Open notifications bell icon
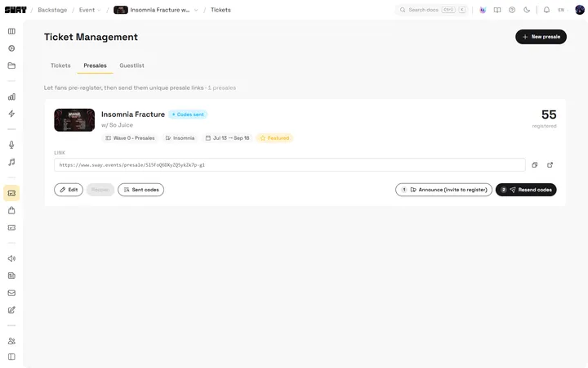588x368 pixels. click(546, 10)
